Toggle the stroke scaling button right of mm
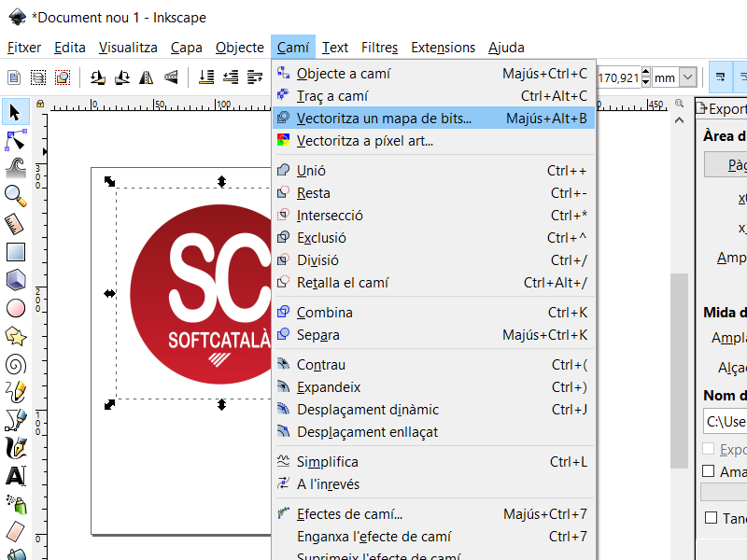The image size is (747, 560). (720, 77)
